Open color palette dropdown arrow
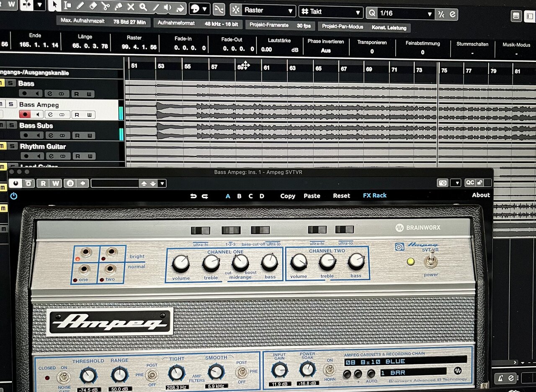Screen dimensions: 536x392 click(205, 9)
